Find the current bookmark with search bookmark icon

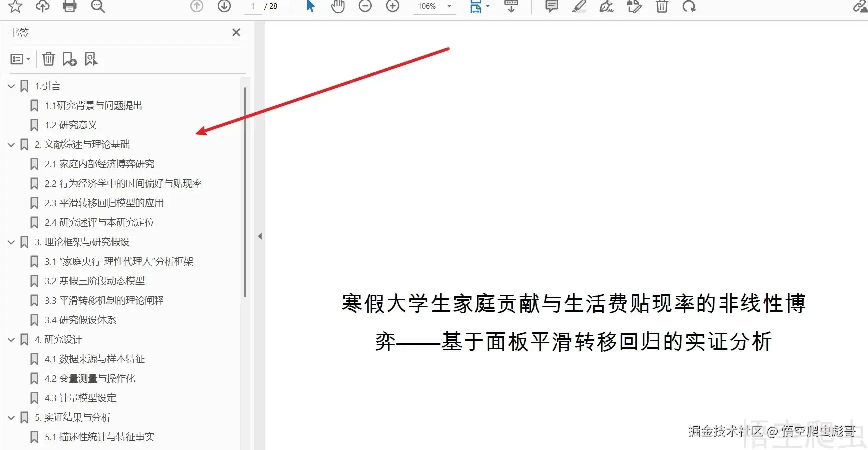tap(91, 59)
